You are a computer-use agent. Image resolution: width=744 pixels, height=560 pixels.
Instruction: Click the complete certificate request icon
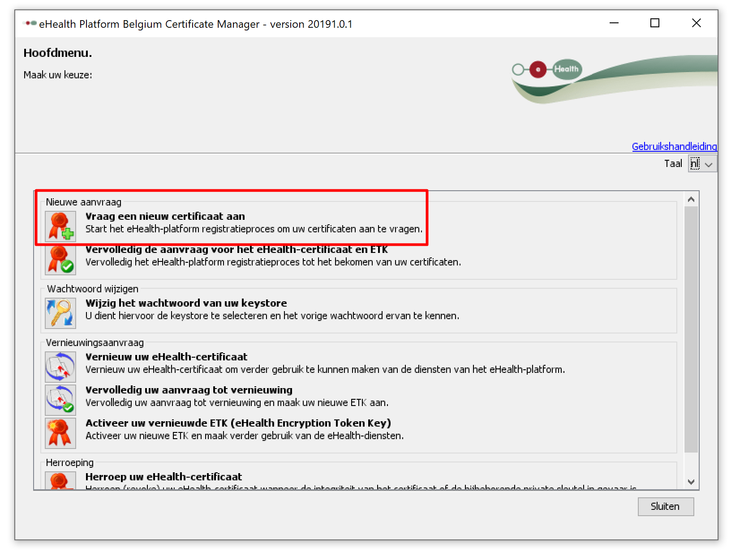click(60, 260)
